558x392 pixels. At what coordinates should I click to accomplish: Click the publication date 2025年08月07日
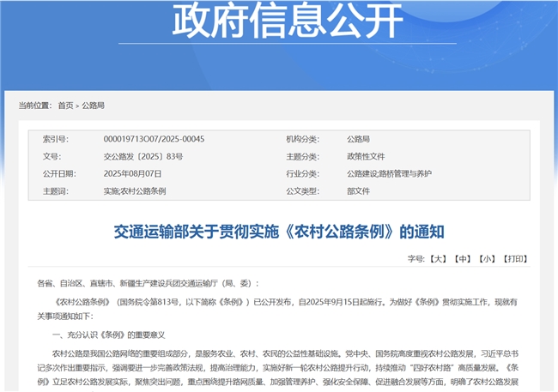(131, 173)
